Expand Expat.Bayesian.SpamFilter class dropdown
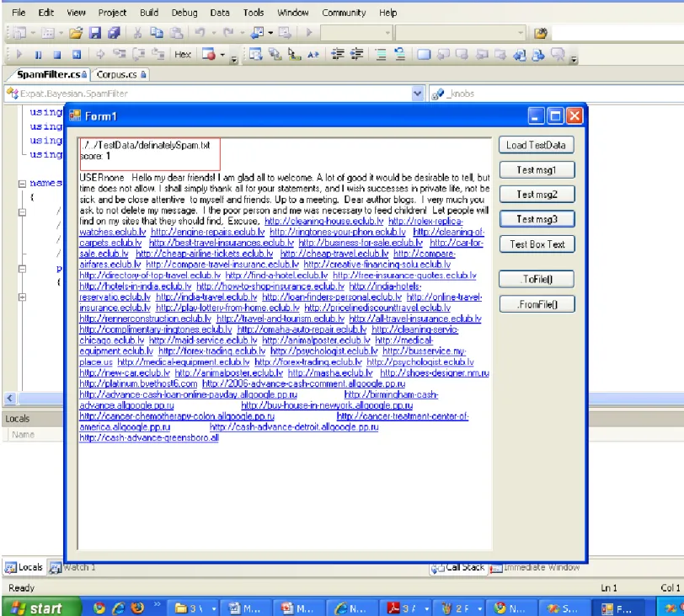This screenshot has height=616, width=684. click(417, 94)
